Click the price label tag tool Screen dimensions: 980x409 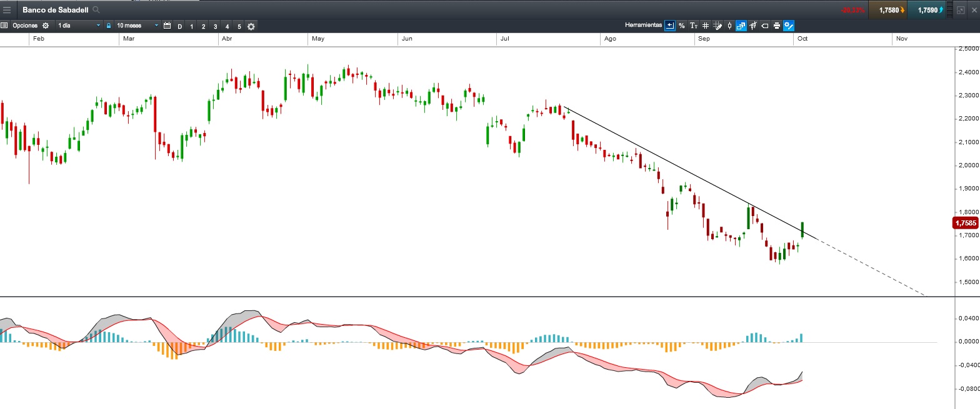click(765, 26)
